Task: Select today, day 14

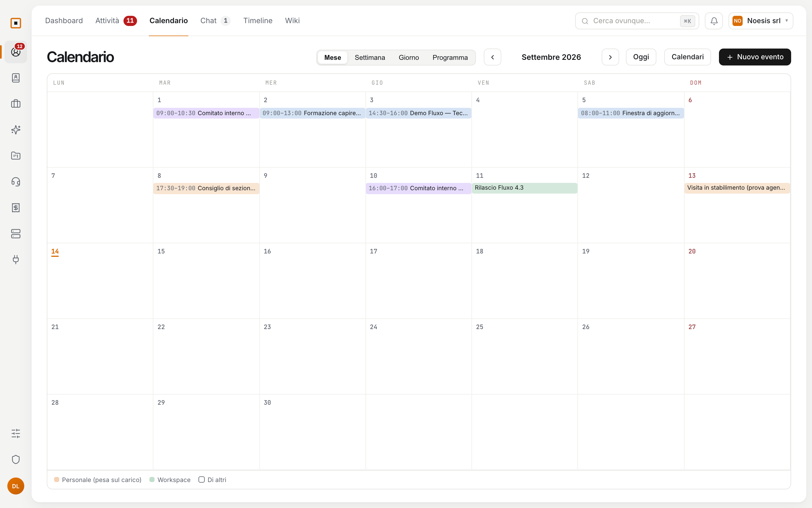Action: coord(55,251)
